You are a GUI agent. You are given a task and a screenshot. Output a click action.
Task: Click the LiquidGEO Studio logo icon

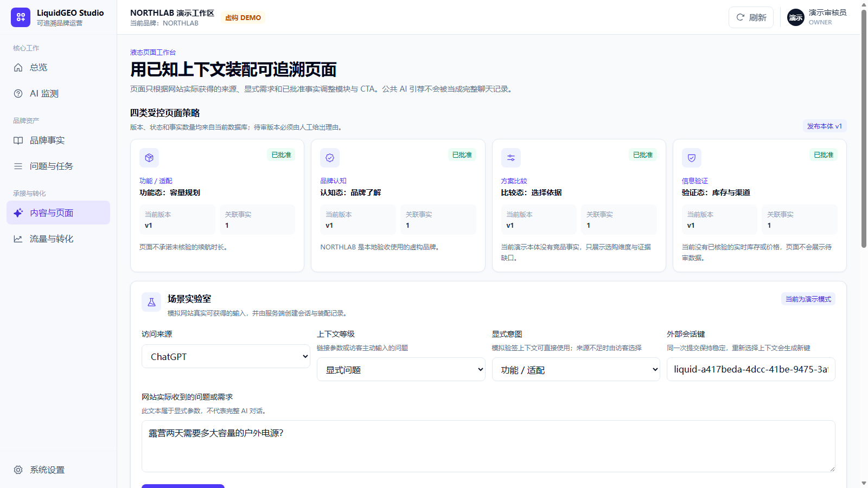[21, 17]
